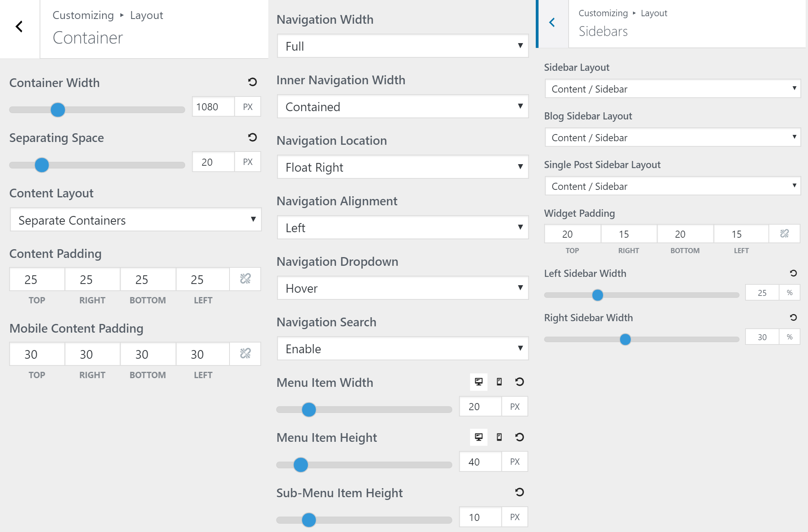
Task: Link the Widget Padding values together
Action: click(785, 234)
